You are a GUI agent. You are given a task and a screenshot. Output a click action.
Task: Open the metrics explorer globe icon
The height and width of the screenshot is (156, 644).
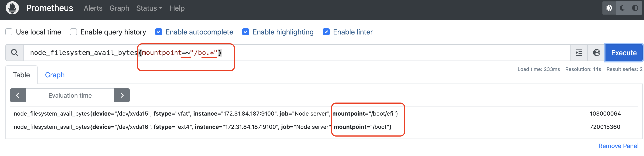click(x=596, y=53)
